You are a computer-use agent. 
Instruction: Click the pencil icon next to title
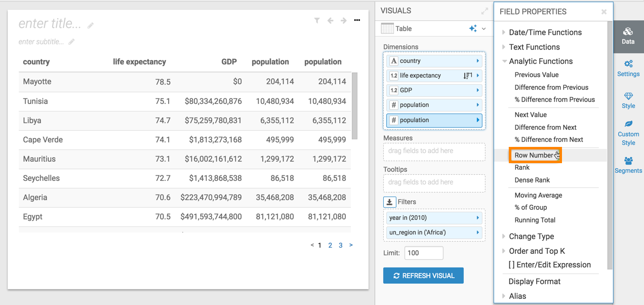pyautogui.click(x=91, y=25)
